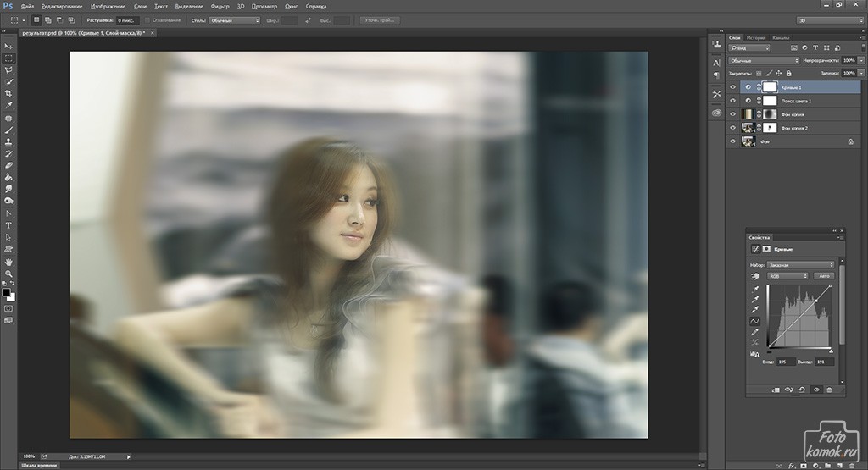This screenshot has width=868, height=470.
Task: Choose edit points curve mode icon
Action: [x=755, y=321]
